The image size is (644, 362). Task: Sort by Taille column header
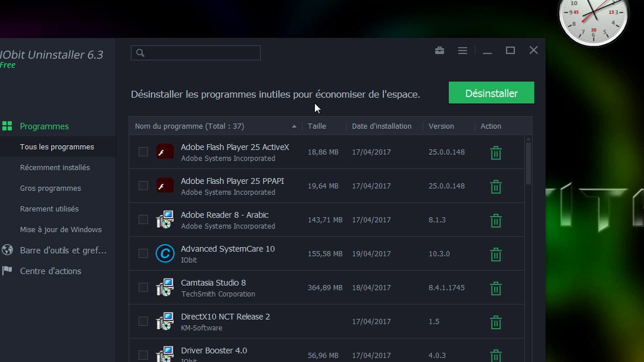pyautogui.click(x=317, y=126)
